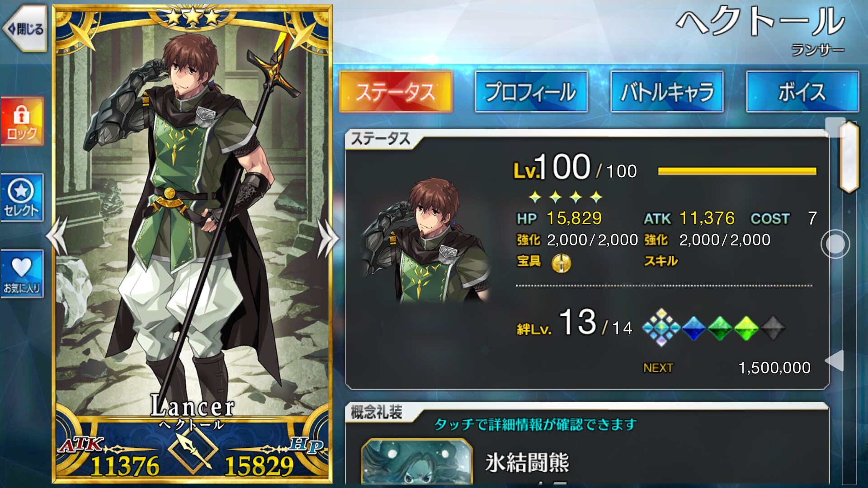
Task: Click the blue bond crystal icon
Action: 694,328
